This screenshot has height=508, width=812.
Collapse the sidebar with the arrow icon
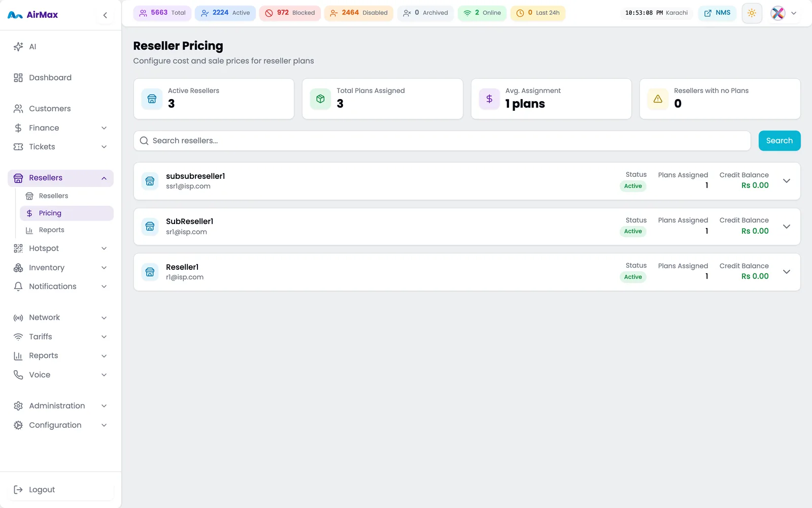105,15
